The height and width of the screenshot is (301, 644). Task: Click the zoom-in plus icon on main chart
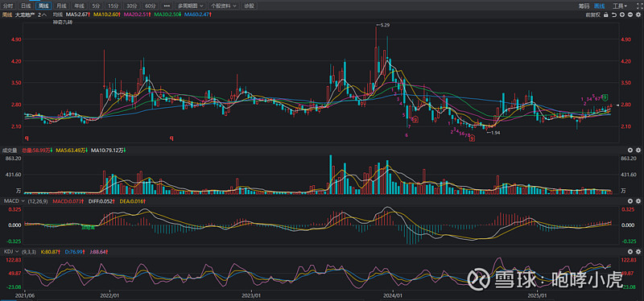(622, 14)
